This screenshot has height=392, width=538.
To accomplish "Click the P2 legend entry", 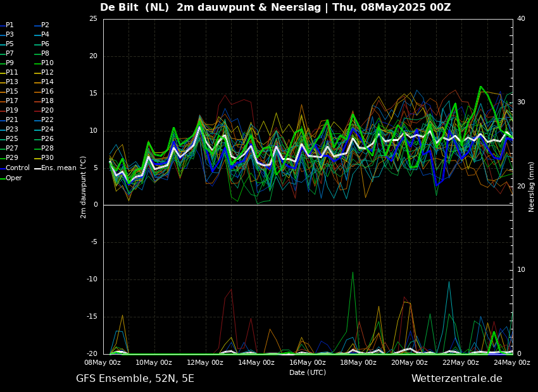I will [42, 25].
